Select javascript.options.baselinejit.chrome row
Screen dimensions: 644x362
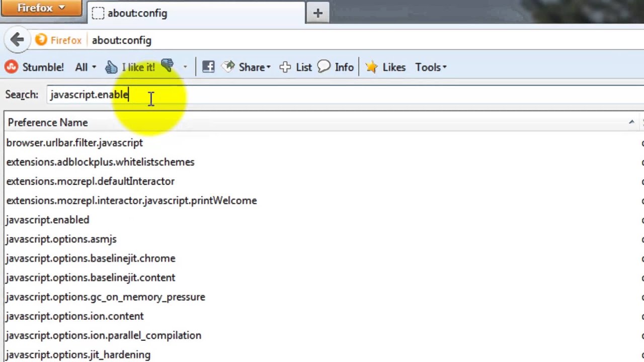[x=322, y=258]
